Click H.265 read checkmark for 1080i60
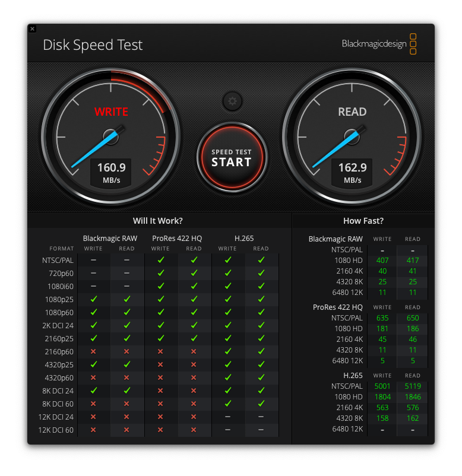Image resolution: width=462 pixels, height=476 pixels. pos(261,286)
